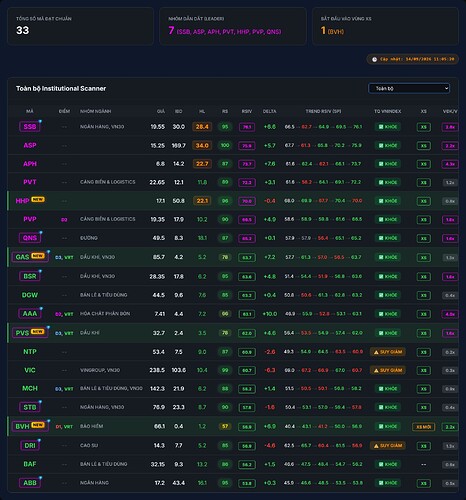466x500 pixels.
Task: Sort by the NHÓM NGÀNH column header
Action: click(95, 111)
